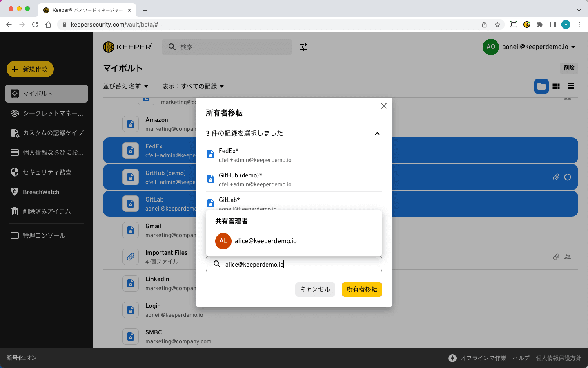Click the recipient email search field
This screenshot has width=588, height=368.
coord(294,265)
